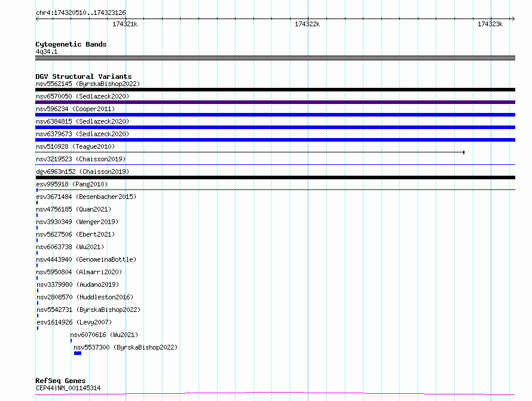The height and width of the screenshot is (401, 532).
Task: Click the left arrow end of ruler
Action: [x=37, y=19]
